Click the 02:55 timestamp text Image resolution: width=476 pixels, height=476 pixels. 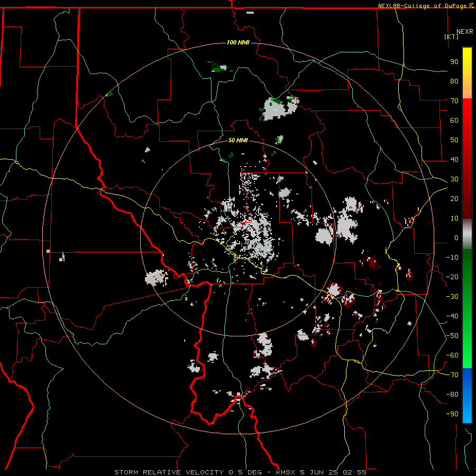(354, 472)
